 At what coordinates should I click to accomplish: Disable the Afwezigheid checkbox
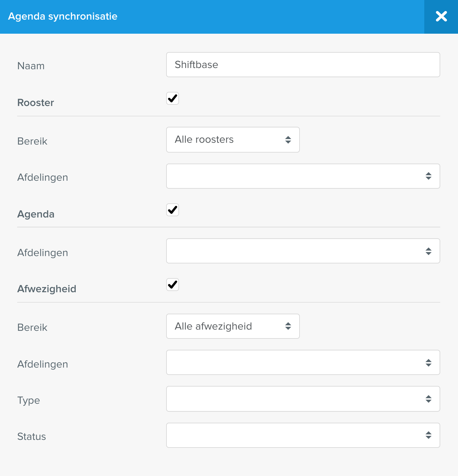[173, 285]
